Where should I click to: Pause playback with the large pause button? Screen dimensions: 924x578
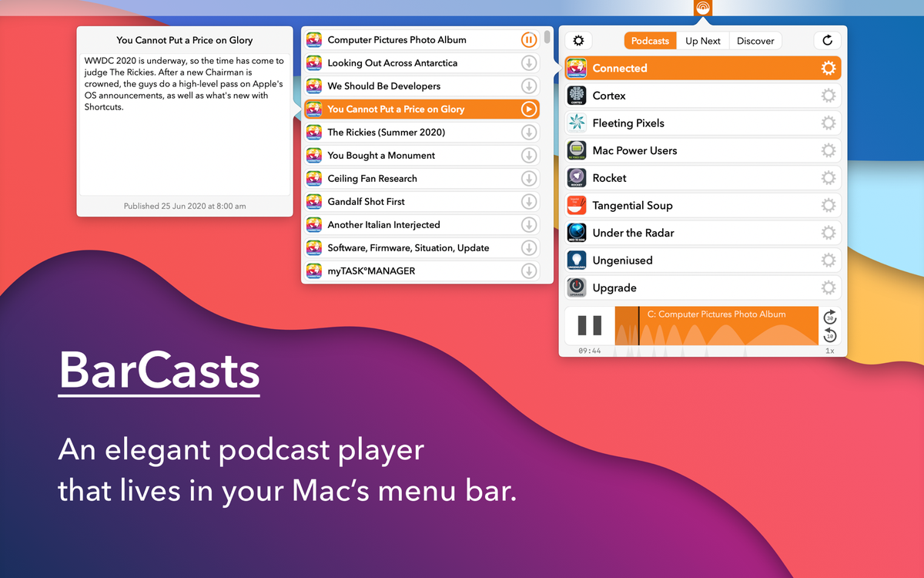[590, 325]
